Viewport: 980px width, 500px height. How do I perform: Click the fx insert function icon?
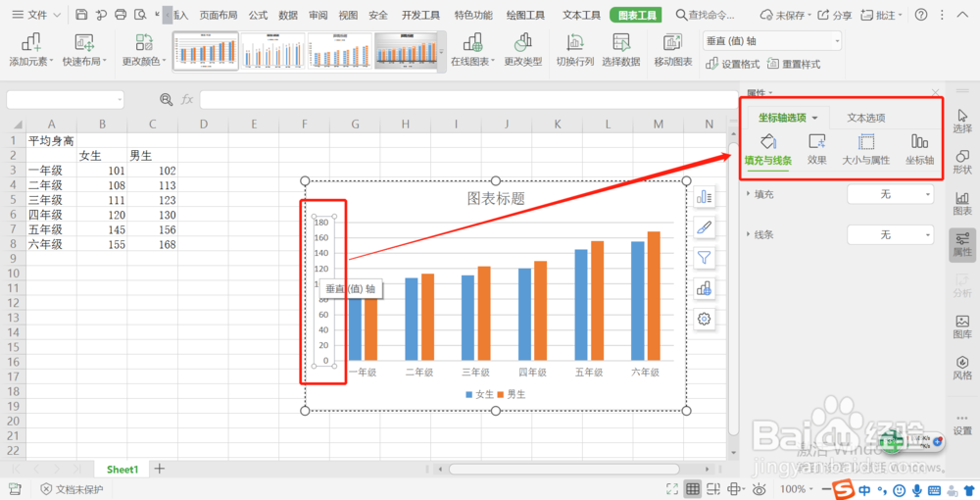187,99
